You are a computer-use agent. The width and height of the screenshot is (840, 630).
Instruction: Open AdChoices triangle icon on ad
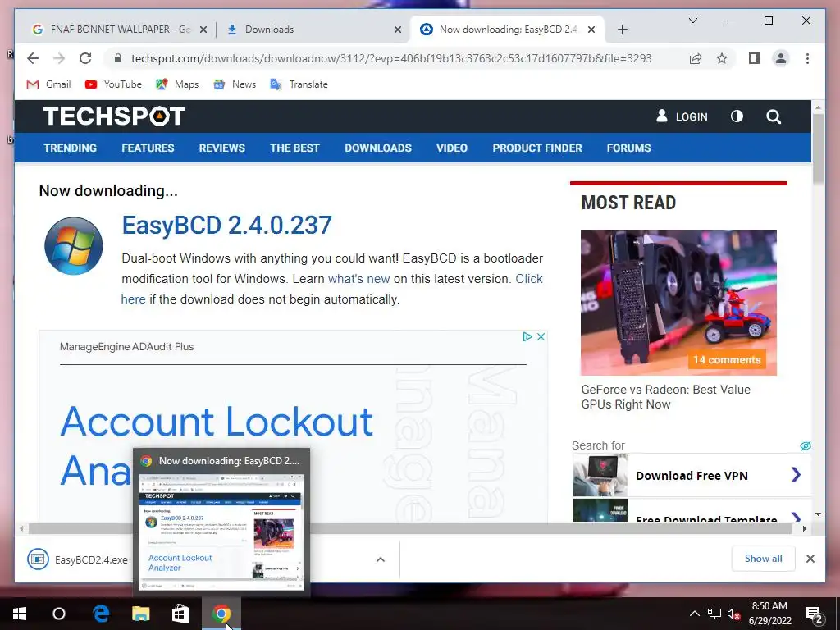pos(527,336)
